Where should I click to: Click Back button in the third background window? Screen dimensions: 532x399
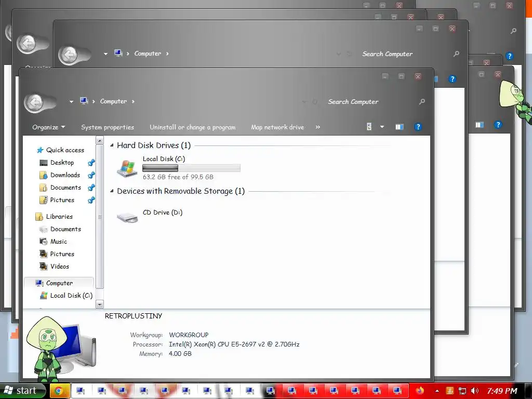point(28,44)
